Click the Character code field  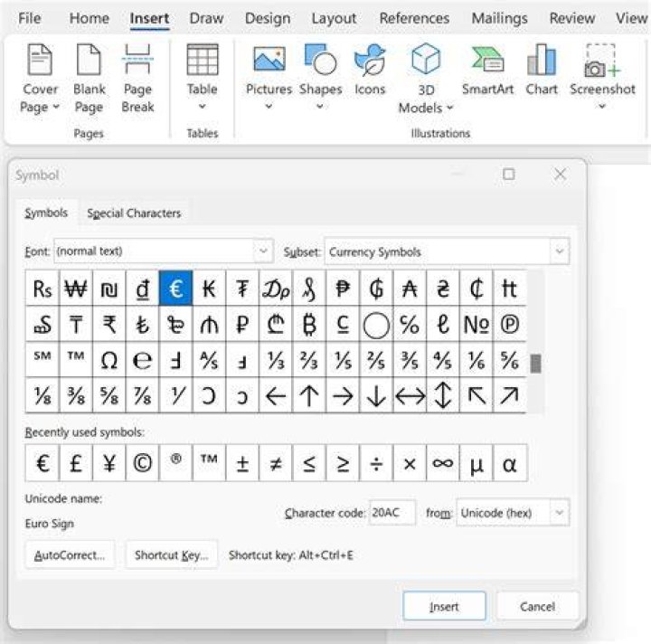[x=392, y=512]
